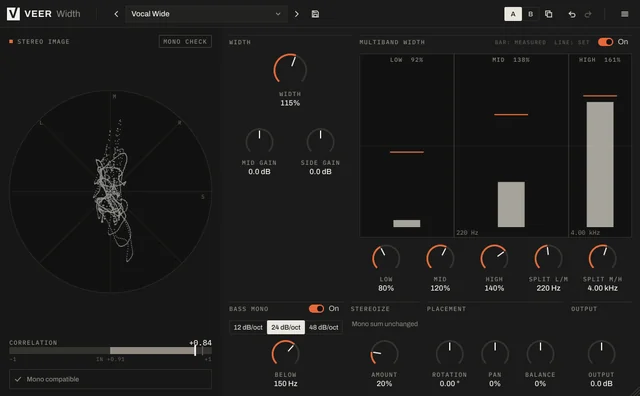This screenshot has width=640, height=396.
Task: Click the HIGH 161% band label
Action: (x=600, y=60)
